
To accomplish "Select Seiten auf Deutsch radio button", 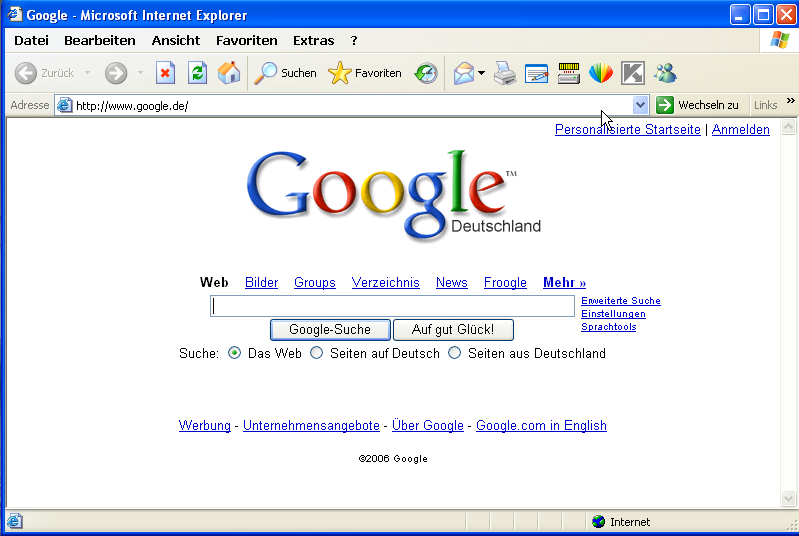I will point(316,353).
